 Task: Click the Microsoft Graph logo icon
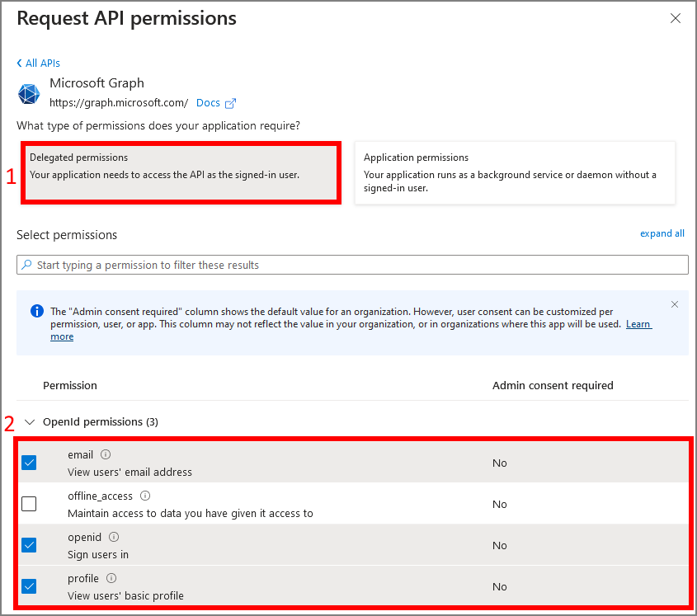coord(29,94)
